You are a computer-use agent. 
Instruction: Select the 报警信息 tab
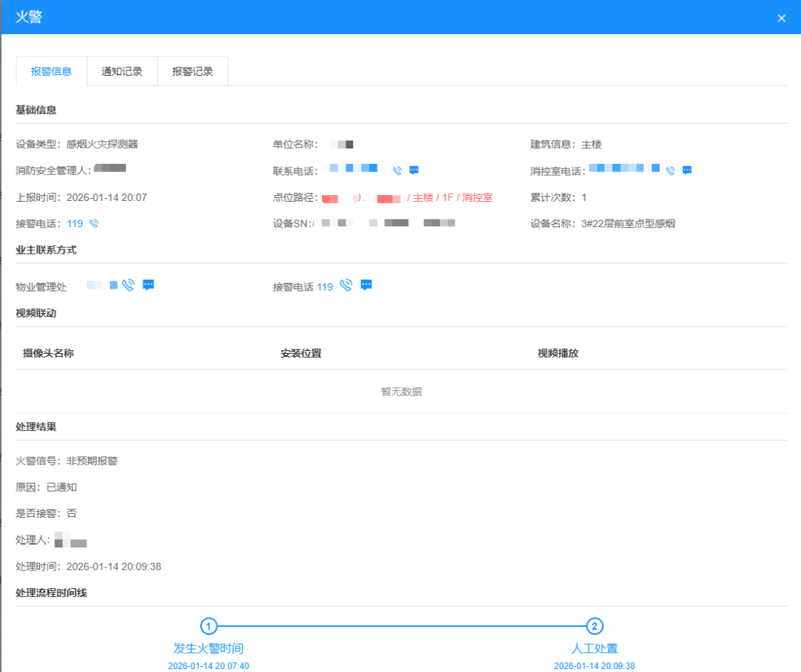point(50,70)
